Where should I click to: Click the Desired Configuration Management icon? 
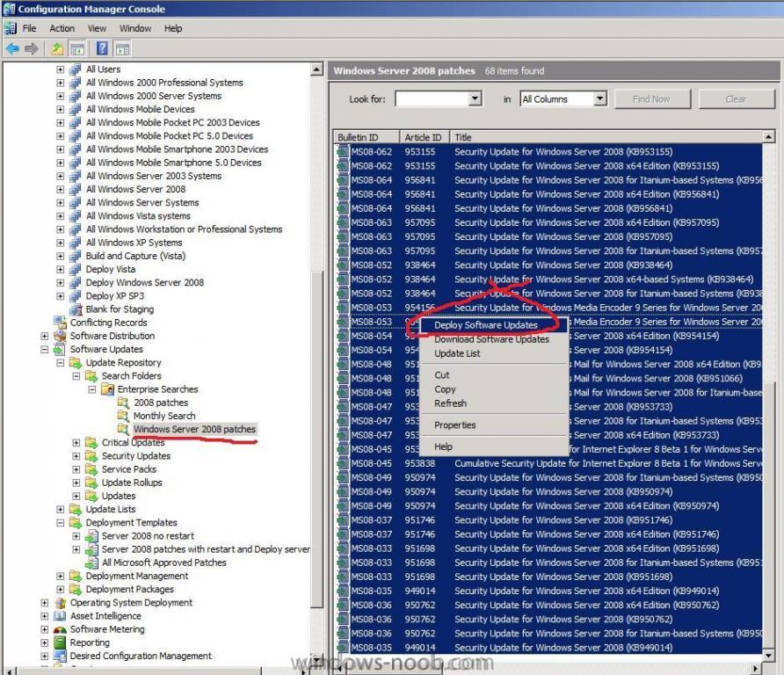[60, 656]
